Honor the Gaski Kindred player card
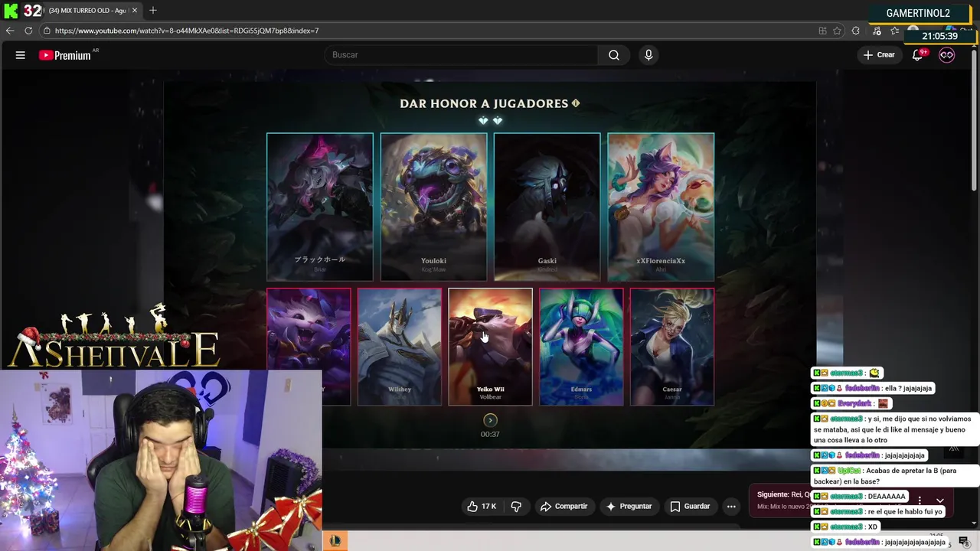 [547, 207]
